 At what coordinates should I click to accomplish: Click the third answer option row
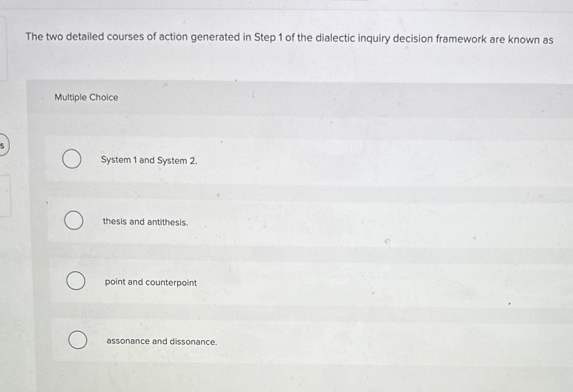[270, 281]
